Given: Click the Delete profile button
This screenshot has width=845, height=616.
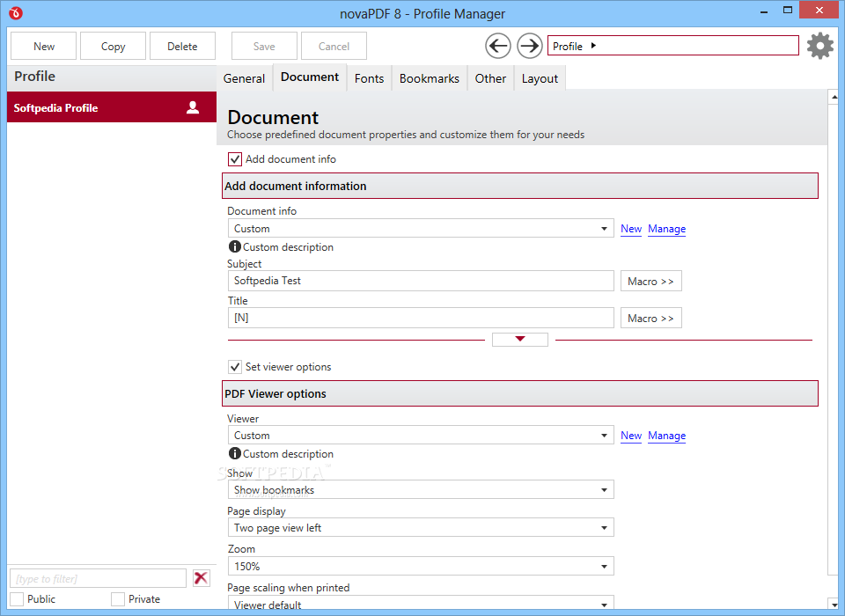Looking at the screenshot, I should click(x=183, y=47).
